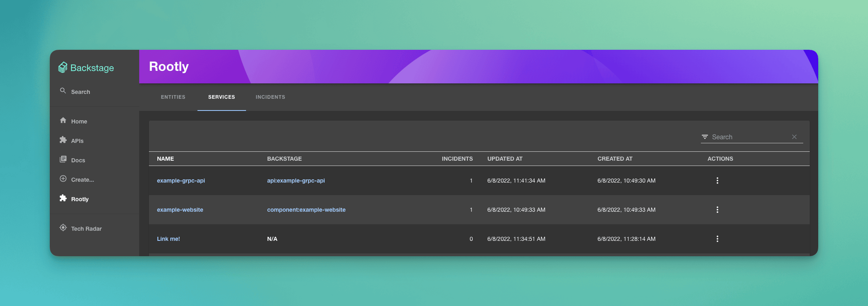
Task: Click the Link me! link
Action: point(168,239)
